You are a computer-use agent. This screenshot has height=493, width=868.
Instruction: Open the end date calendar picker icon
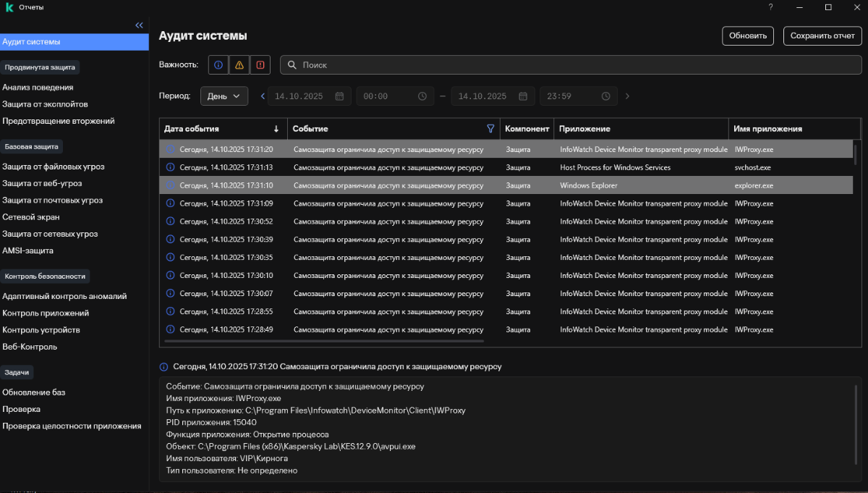523,96
